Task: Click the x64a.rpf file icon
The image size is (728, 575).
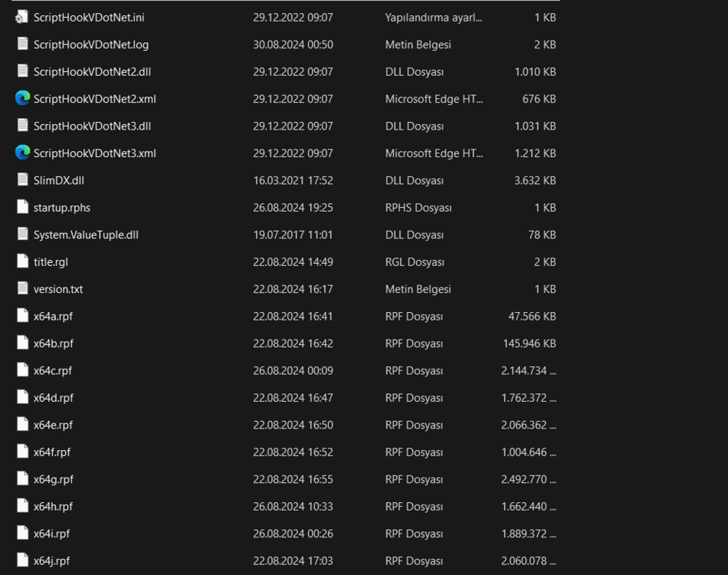Action: 22,315
